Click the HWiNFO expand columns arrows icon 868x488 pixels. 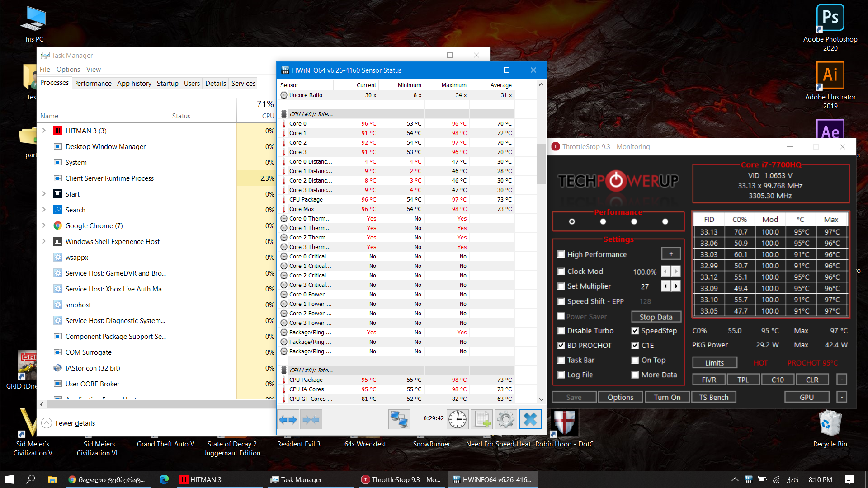click(288, 420)
